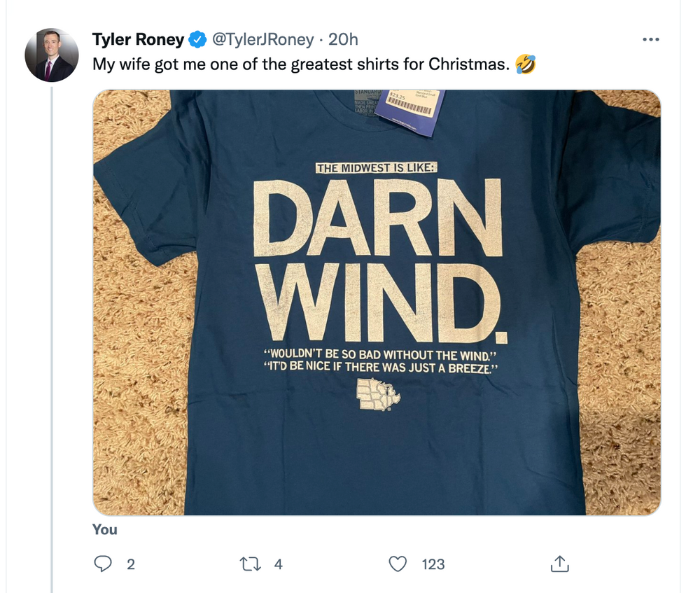Click the Midwest map graphic on shirt
Screen dimensions: 700x593
pyautogui.click(x=377, y=394)
